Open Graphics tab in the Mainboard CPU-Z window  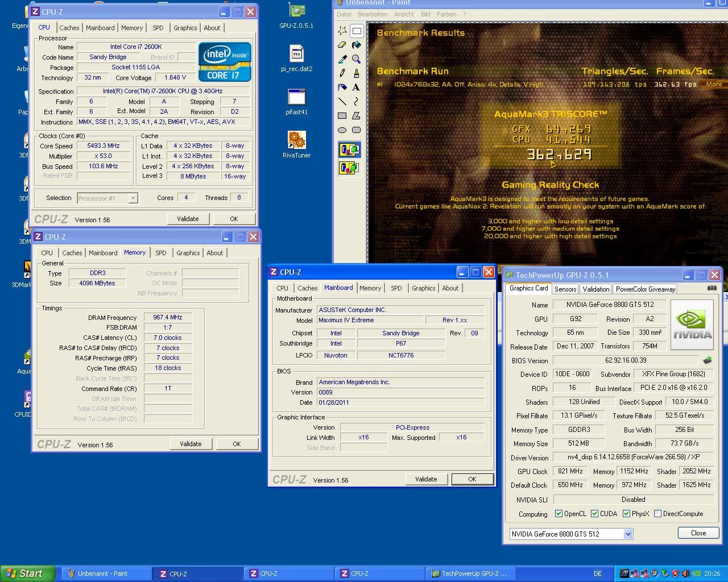pos(424,288)
